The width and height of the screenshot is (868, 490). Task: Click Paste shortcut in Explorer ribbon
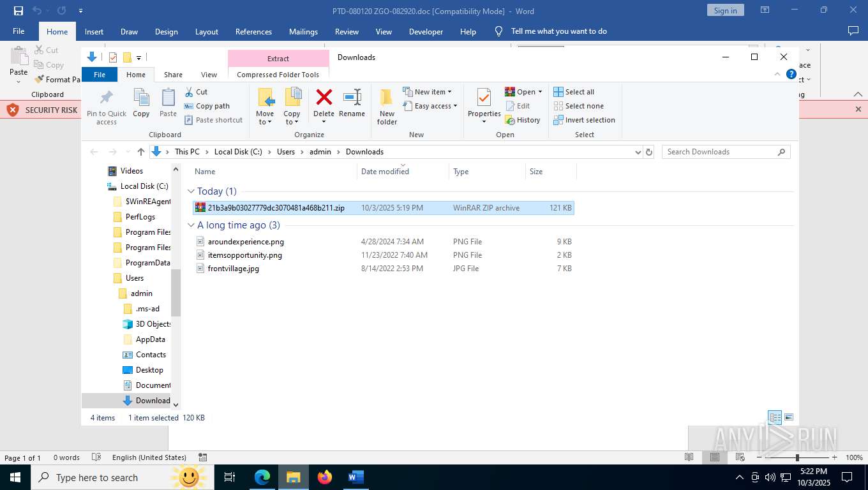click(213, 120)
